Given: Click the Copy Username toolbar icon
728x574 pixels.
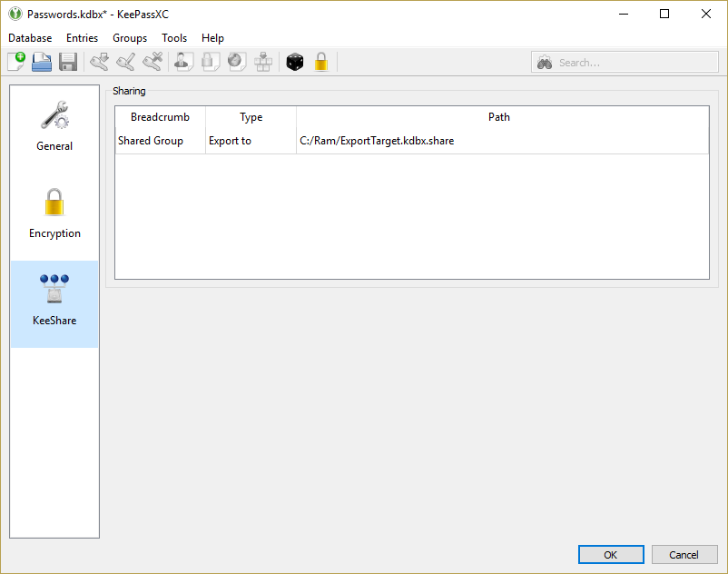Looking at the screenshot, I should click(x=184, y=62).
